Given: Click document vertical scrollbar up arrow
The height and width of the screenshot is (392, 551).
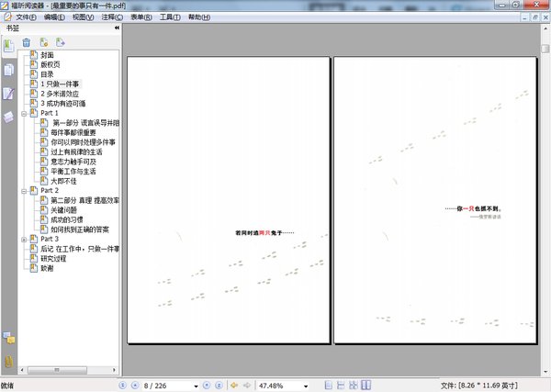Looking at the screenshot, I should coord(545,28).
